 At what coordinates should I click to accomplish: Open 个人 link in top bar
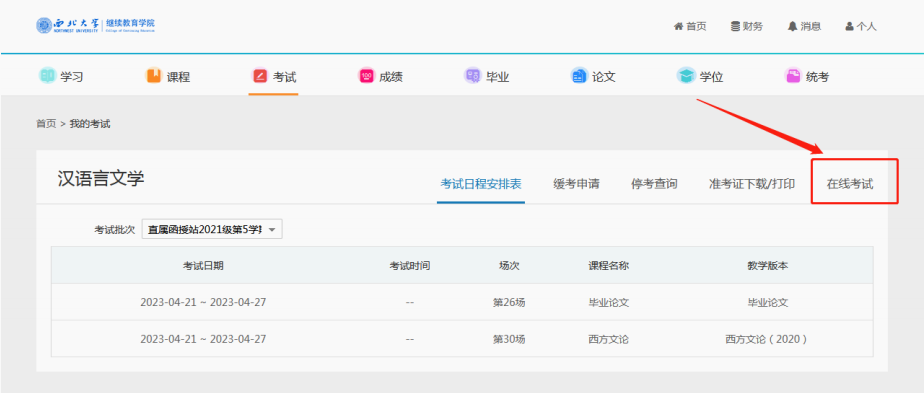tap(866, 27)
